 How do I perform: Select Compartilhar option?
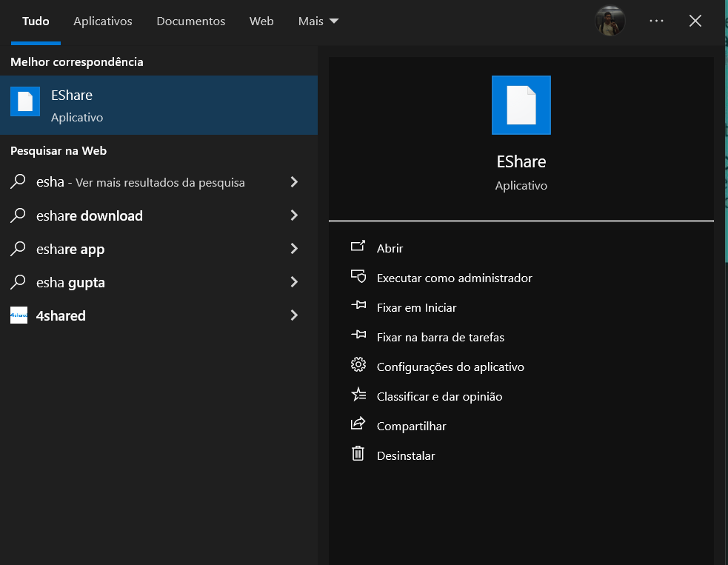point(411,427)
